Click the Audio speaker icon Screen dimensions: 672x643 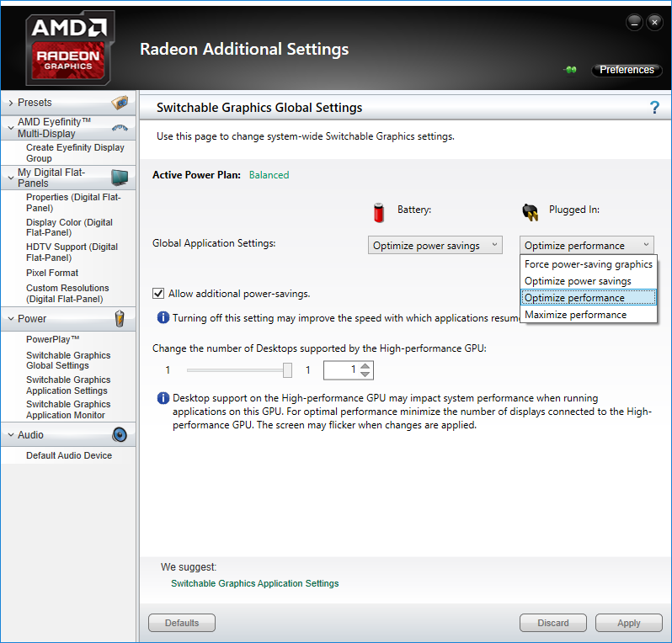click(x=120, y=435)
